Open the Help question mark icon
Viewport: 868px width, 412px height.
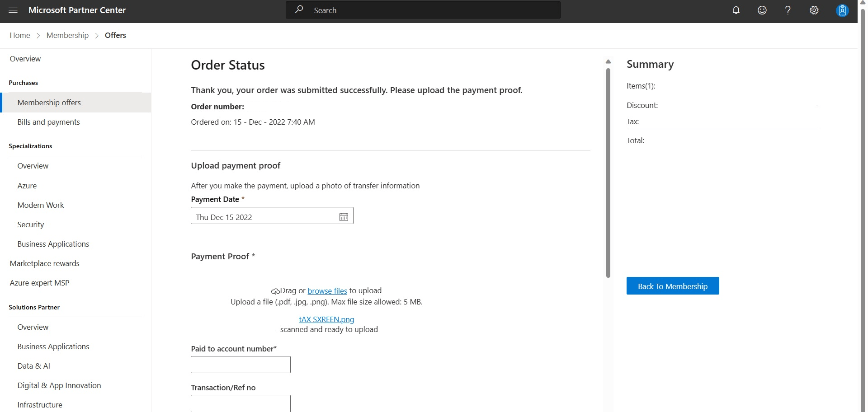click(788, 10)
